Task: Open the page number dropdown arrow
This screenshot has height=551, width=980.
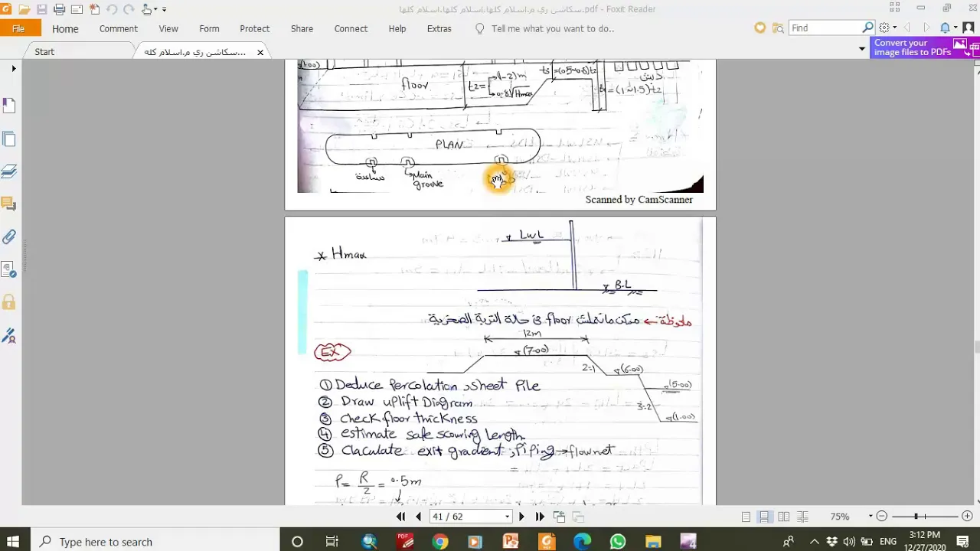Action: point(507,517)
